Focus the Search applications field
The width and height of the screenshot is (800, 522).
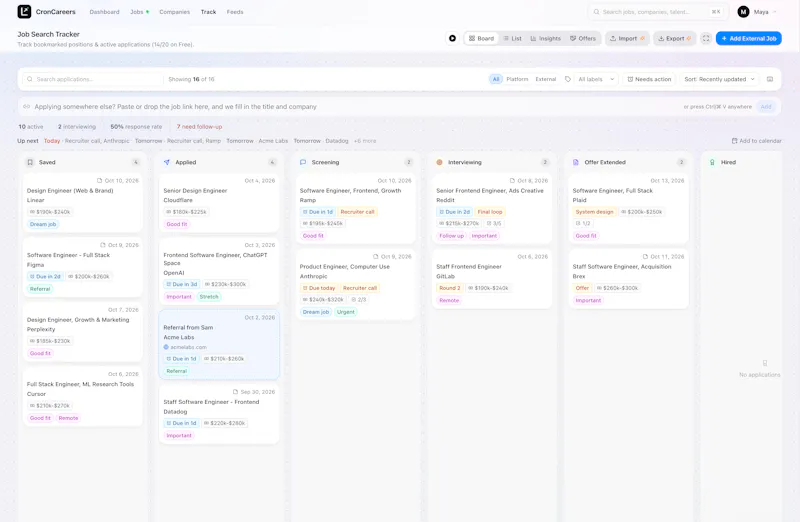[92, 79]
